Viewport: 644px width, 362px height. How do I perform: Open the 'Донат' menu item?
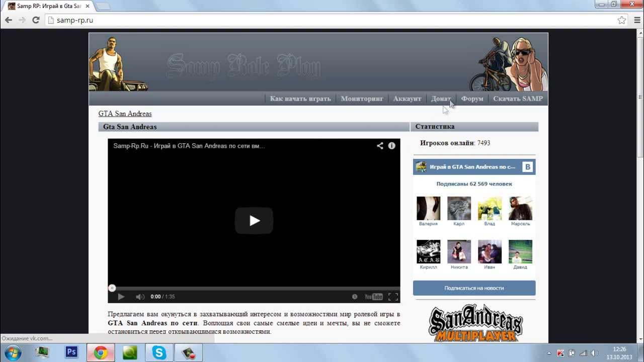tap(441, 99)
